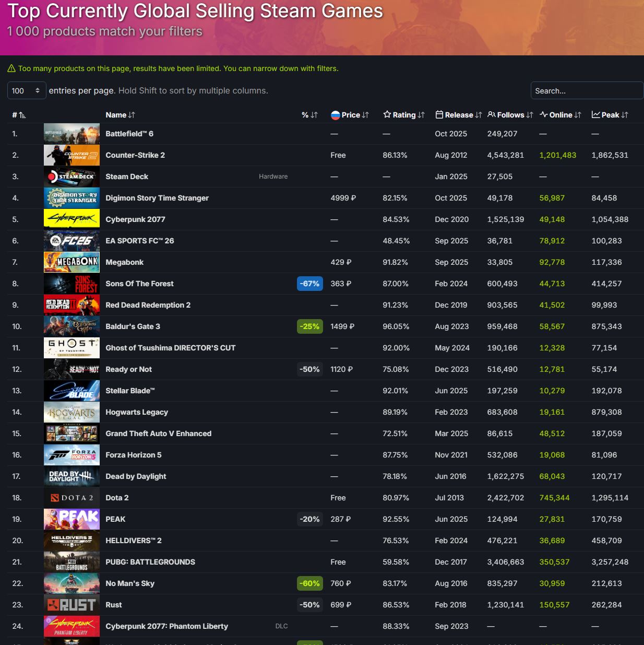Sort table by Name column
The height and width of the screenshot is (645, 644).
point(121,115)
